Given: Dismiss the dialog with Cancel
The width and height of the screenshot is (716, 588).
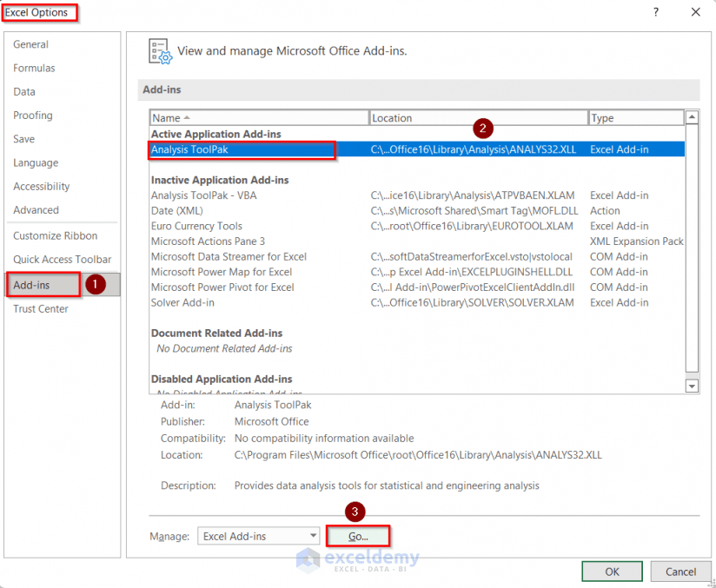Looking at the screenshot, I should [680, 571].
